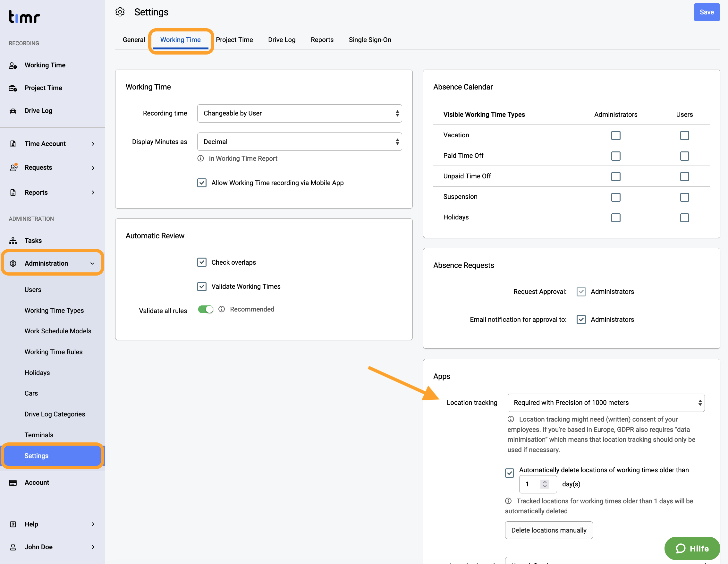728x564 pixels.
Task: Expand John Doe user menu chevron
Action: 93,547
